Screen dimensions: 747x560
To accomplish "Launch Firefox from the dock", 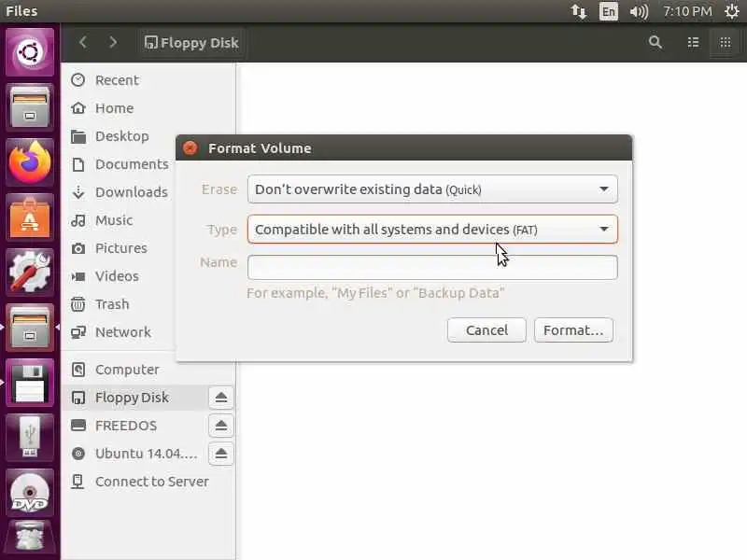I will tap(30, 161).
